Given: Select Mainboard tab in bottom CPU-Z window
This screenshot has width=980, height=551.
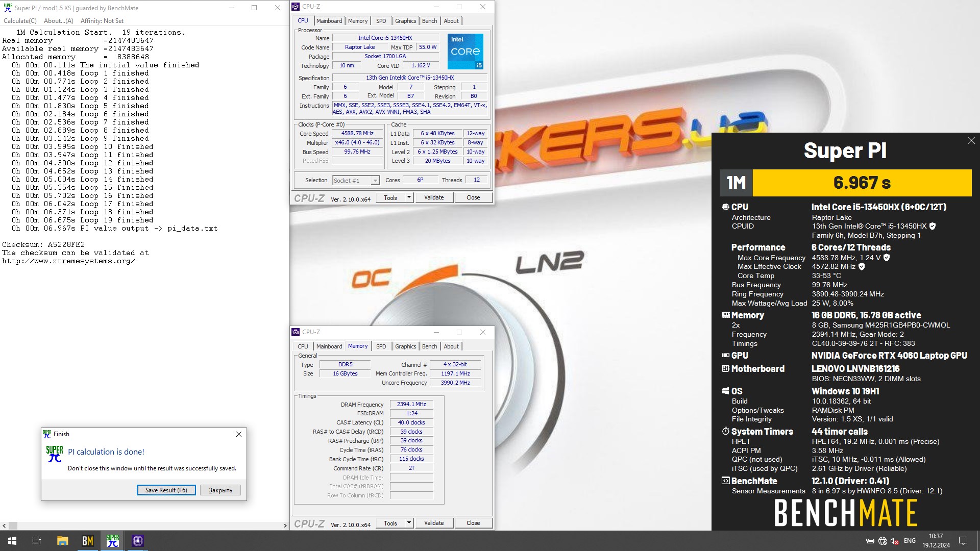Looking at the screenshot, I should [329, 346].
